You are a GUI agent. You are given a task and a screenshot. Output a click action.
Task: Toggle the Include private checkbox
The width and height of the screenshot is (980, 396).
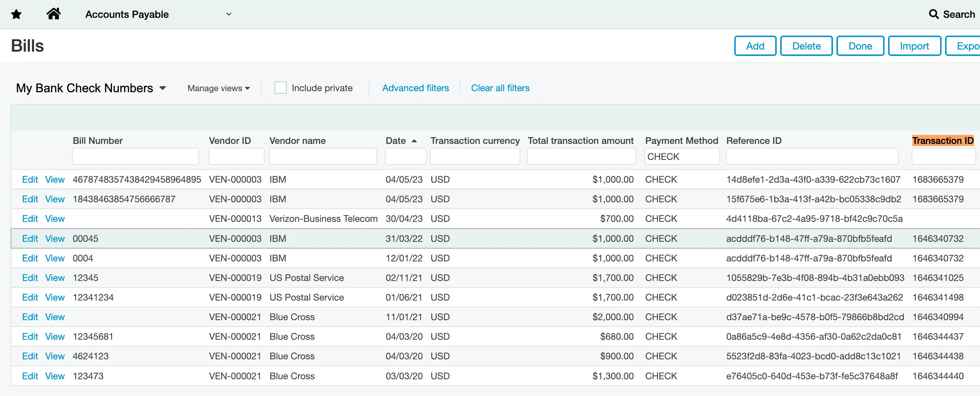click(x=280, y=88)
